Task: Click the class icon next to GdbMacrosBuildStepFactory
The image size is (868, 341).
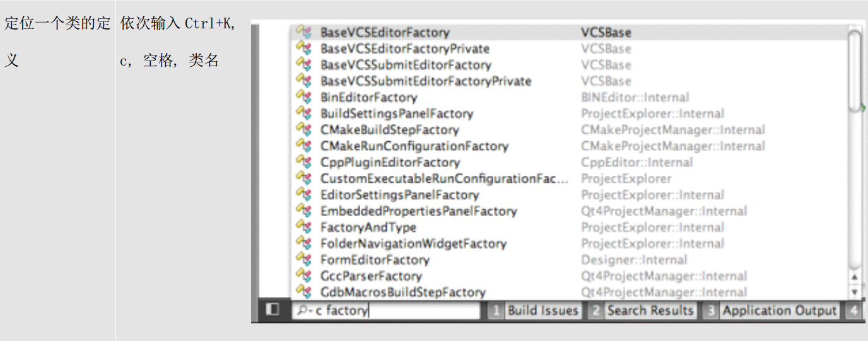Action: [304, 292]
